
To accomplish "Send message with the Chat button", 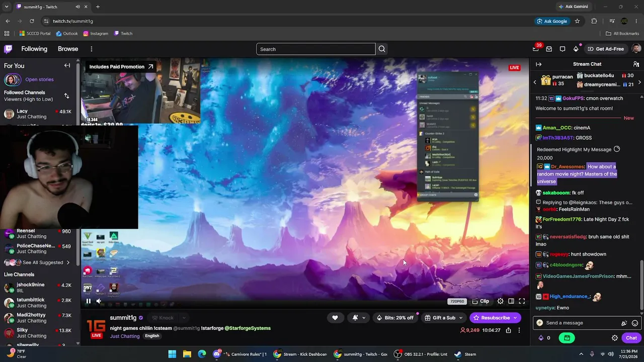I will pos(631,338).
